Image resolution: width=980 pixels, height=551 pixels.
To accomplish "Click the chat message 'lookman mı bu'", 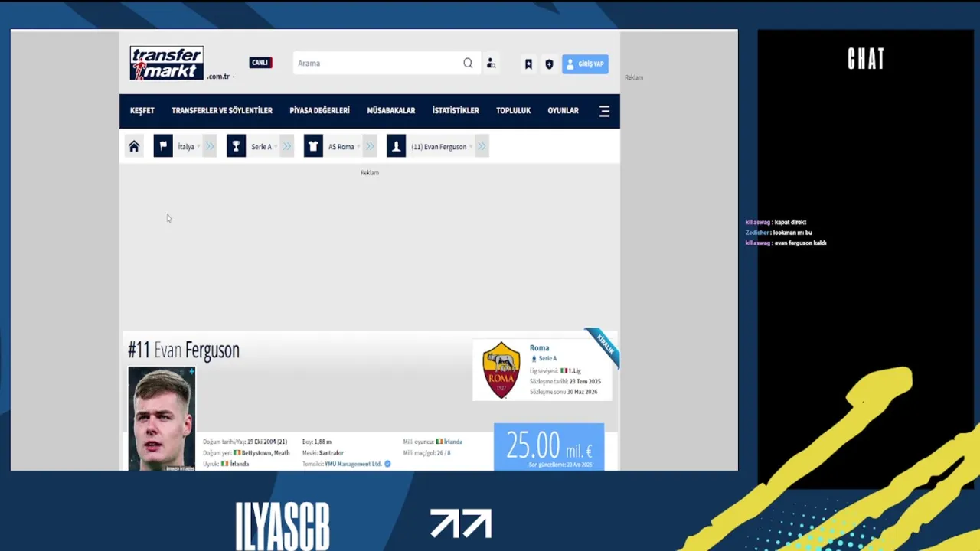I will [793, 233].
